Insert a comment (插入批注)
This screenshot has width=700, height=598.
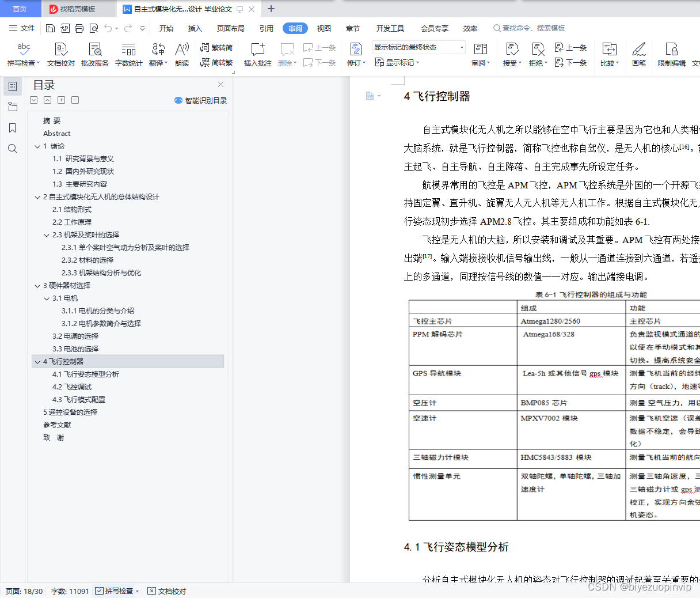(x=257, y=55)
